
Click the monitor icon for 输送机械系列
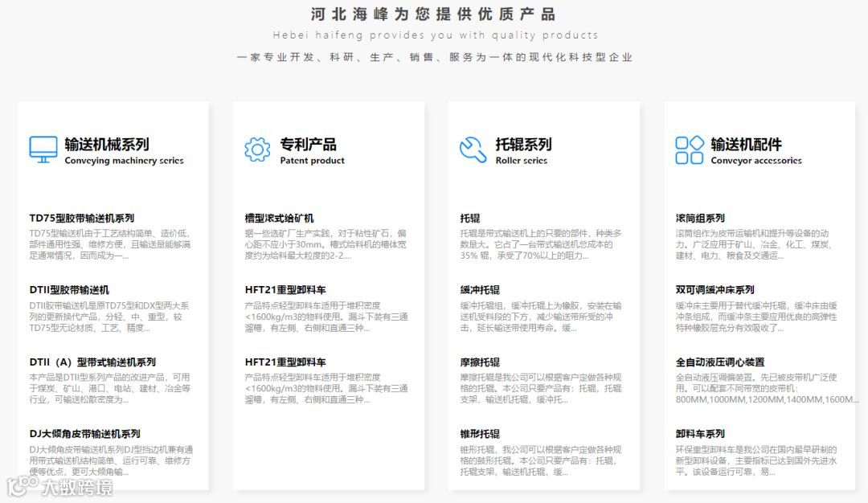[x=43, y=149]
